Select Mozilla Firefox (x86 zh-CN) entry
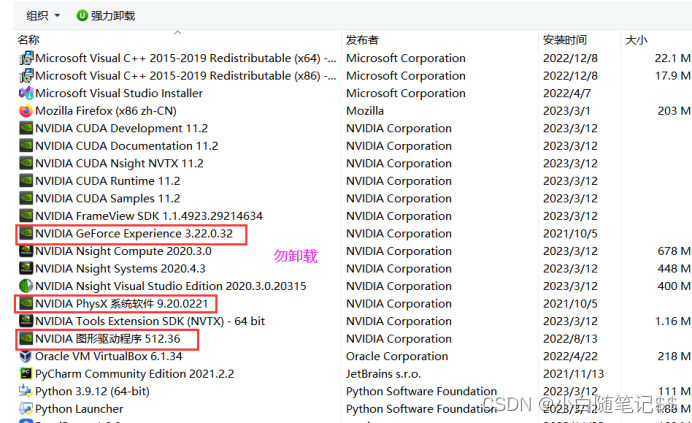 coord(106,111)
